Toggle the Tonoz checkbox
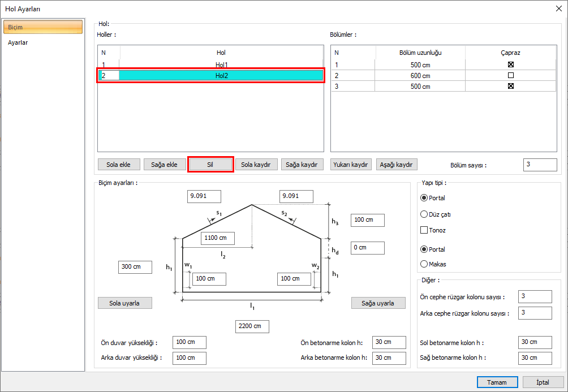The height and width of the screenshot is (392, 568). [424, 230]
